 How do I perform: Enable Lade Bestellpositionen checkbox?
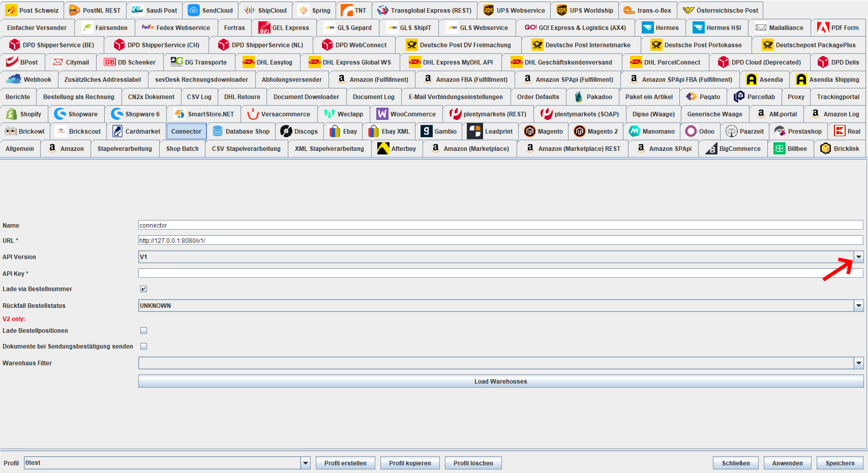tap(144, 330)
